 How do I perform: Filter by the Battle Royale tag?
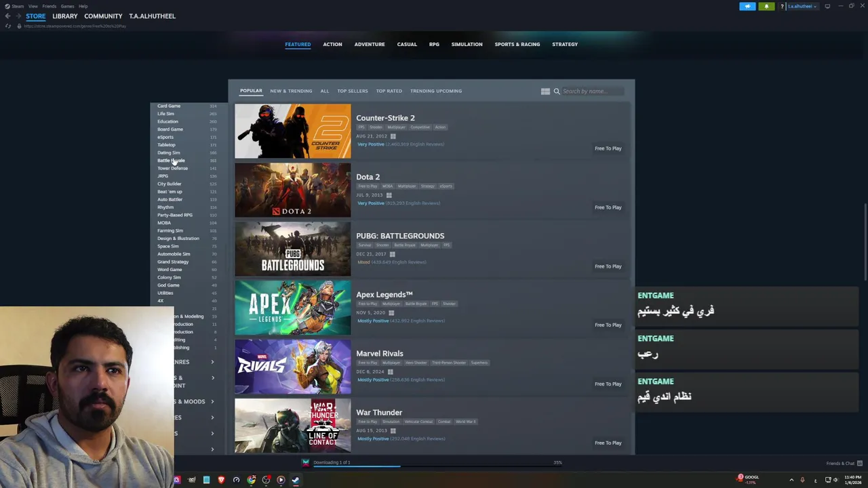tap(171, 161)
